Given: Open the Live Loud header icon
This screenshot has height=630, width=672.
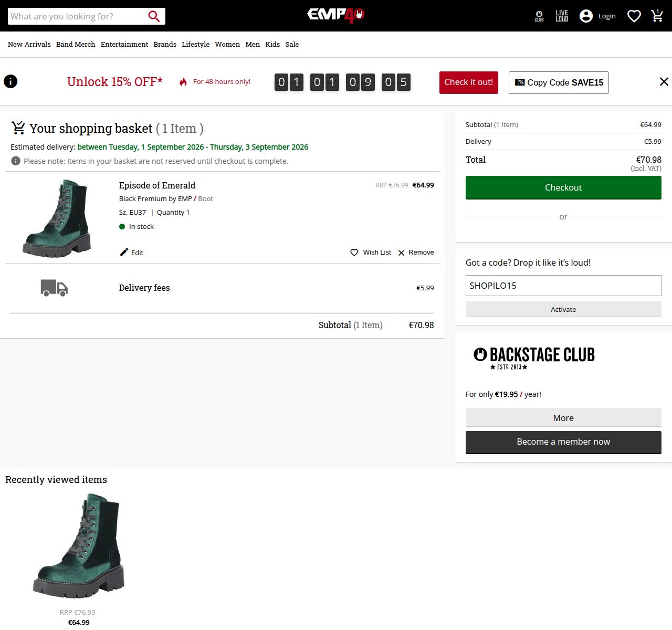Looking at the screenshot, I should 562,16.
